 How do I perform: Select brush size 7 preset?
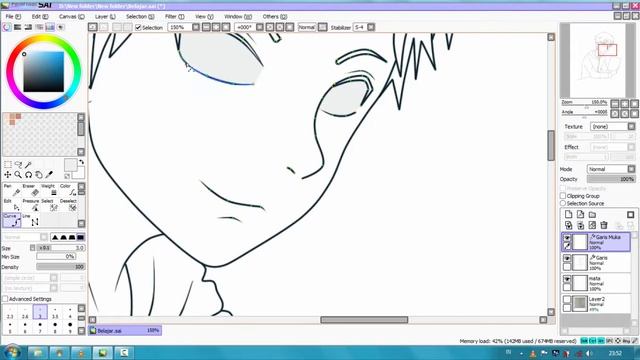(40, 328)
